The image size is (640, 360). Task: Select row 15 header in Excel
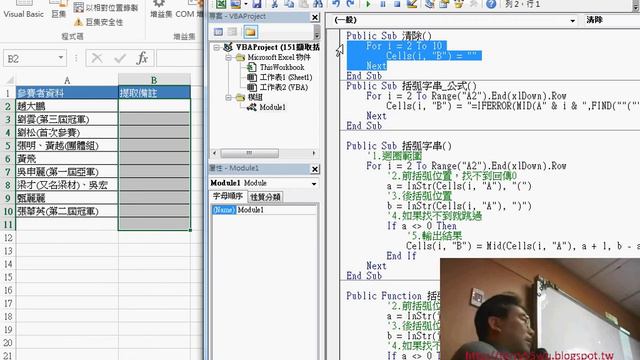click(x=8, y=277)
